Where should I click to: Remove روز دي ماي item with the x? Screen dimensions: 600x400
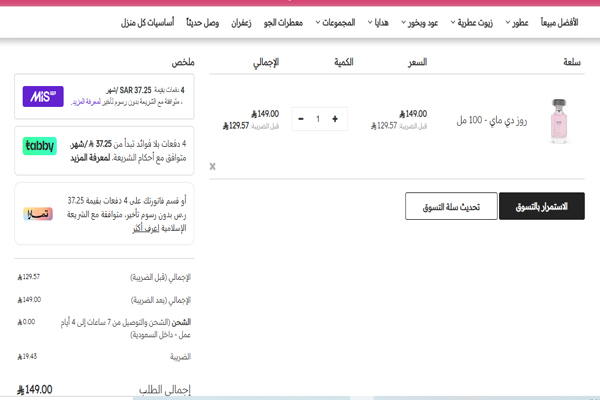pos(212,166)
